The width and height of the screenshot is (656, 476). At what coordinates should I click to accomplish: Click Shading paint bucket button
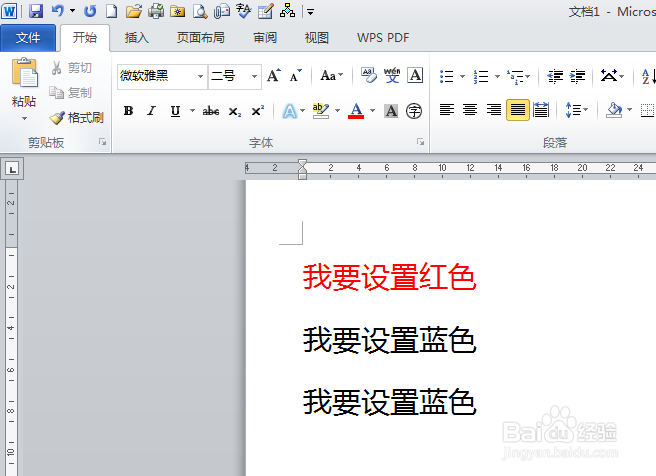tap(614, 110)
